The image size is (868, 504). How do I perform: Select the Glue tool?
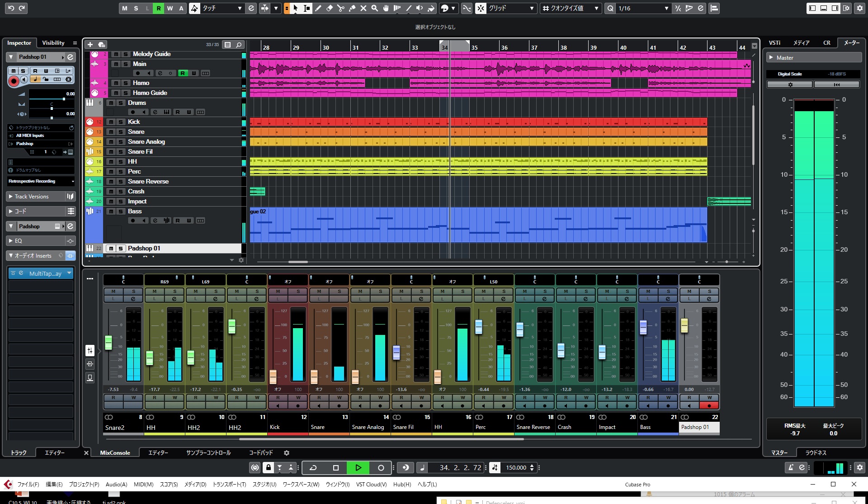click(x=352, y=8)
